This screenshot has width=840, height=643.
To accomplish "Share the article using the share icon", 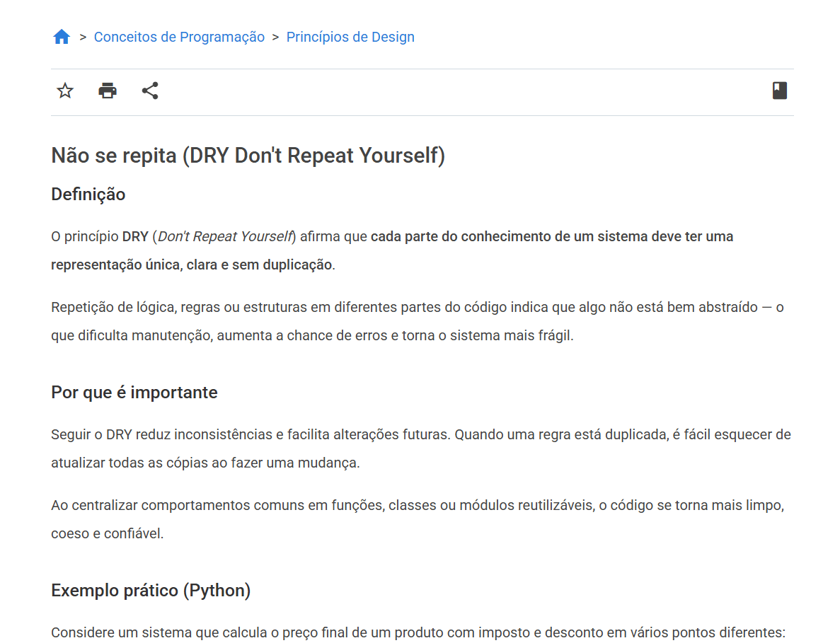I will tap(149, 91).
